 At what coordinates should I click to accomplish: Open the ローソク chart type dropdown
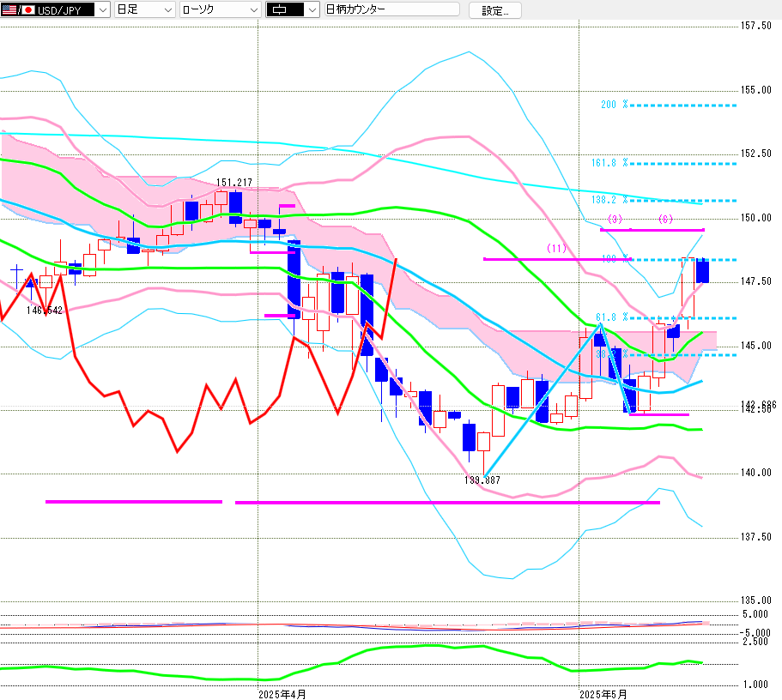click(x=221, y=9)
